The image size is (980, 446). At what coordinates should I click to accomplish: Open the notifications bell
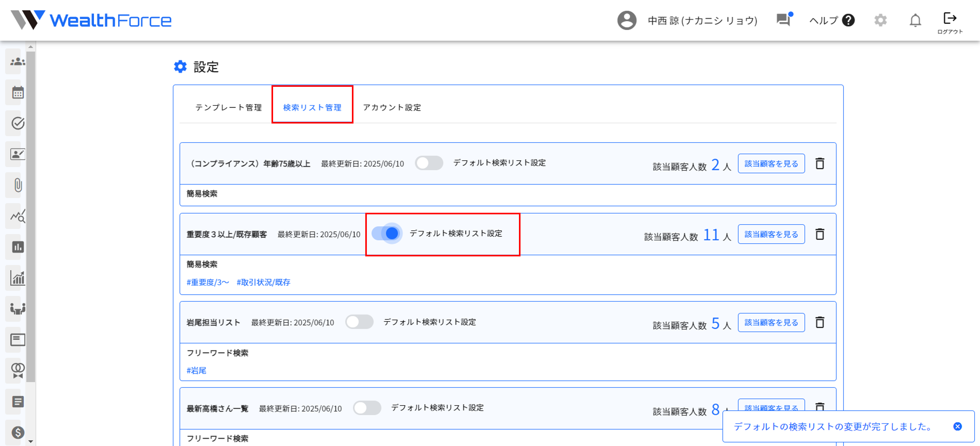915,20
